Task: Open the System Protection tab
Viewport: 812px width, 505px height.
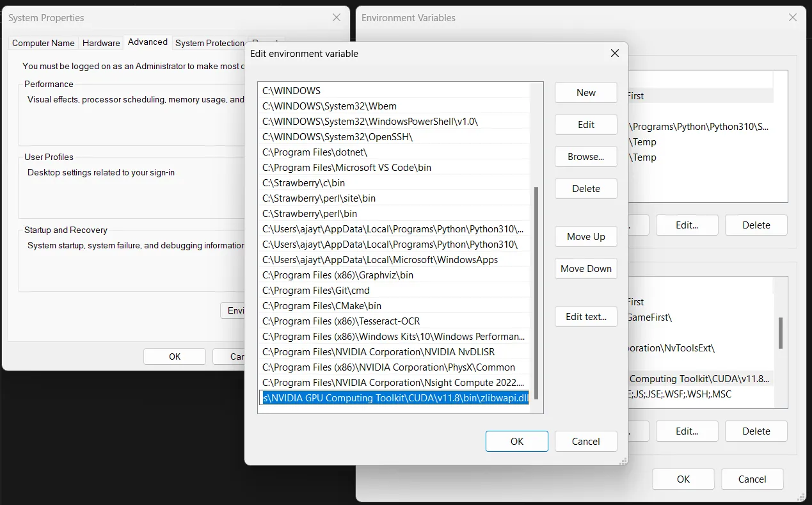Action: [x=210, y=43]
